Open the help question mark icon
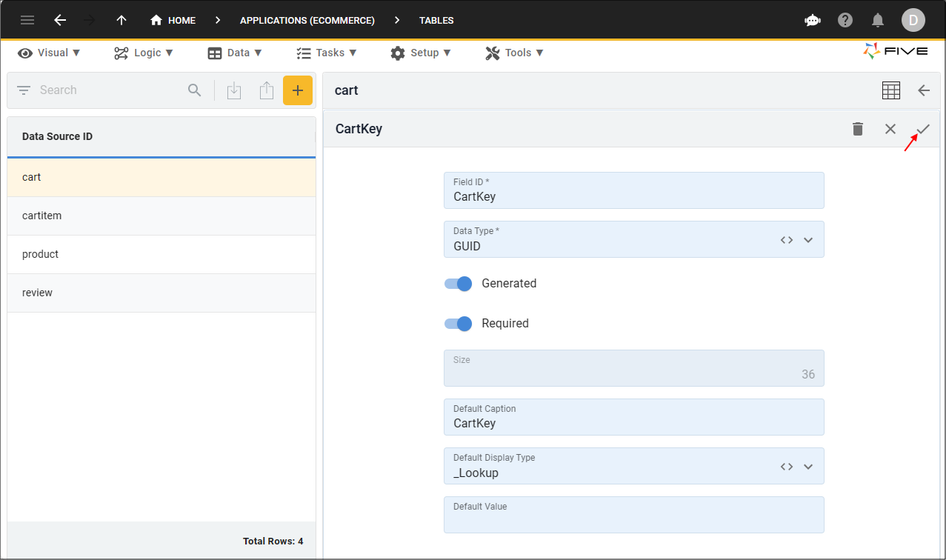The image size is (946, 560). 845,20
